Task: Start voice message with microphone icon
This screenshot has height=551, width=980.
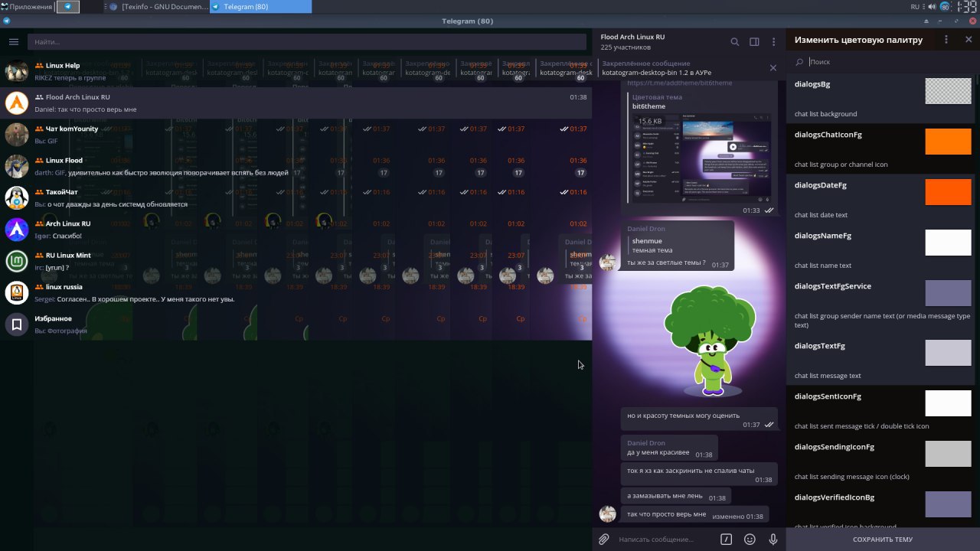Action: (773, 540)
